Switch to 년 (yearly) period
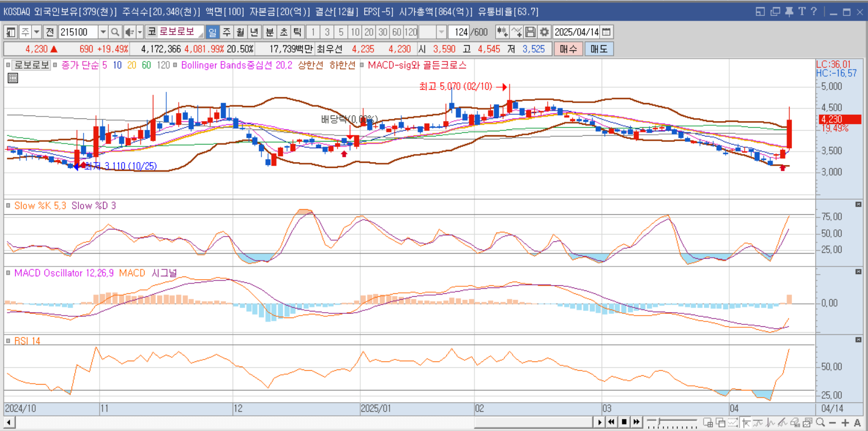 [254, 32]
